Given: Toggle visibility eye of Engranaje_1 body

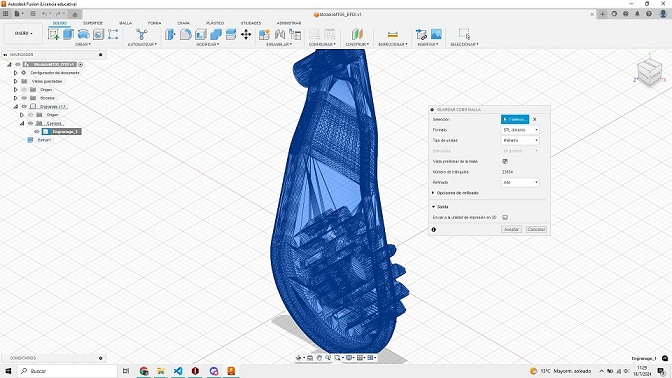Looking at the screenshot, I should pyautogui.click(x=37, y=132).
